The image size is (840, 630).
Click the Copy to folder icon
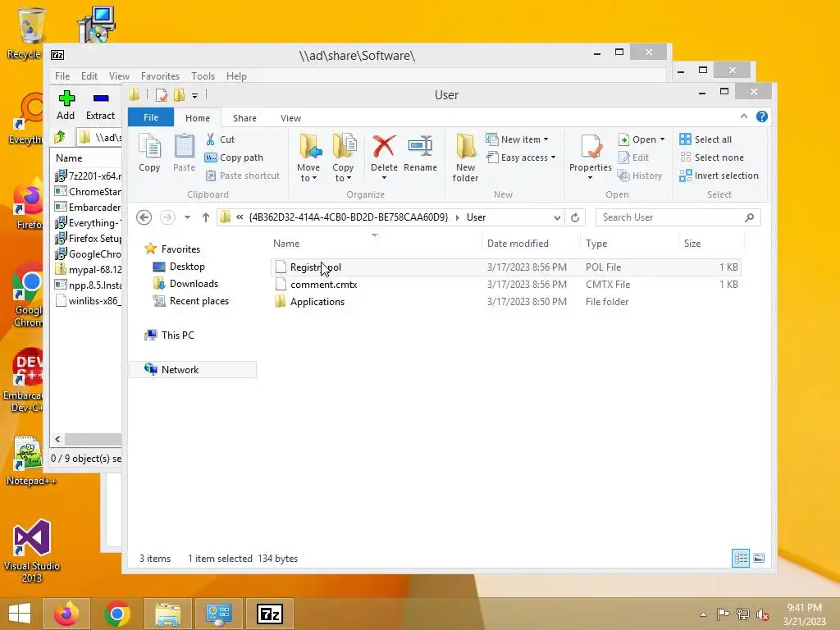click(345, 146)
